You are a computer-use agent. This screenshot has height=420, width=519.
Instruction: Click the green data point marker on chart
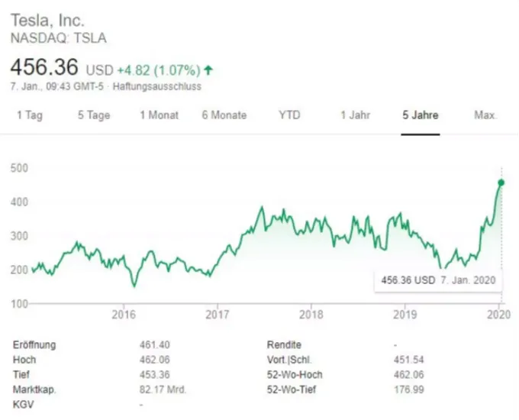tap(501, 183)
